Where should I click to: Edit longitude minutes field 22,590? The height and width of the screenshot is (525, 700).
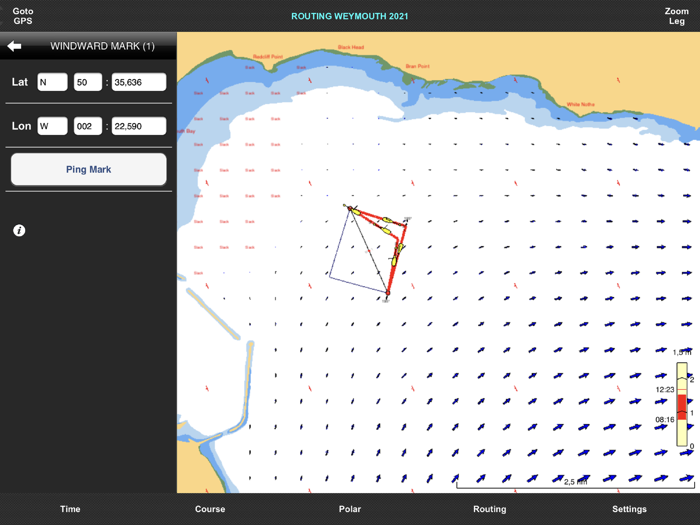pyautogui.click(x=139, y=126)
